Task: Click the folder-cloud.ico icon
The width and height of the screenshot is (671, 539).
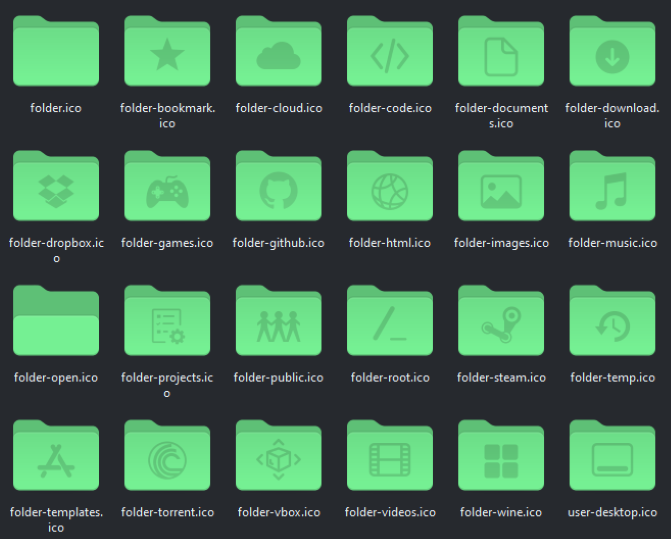Action: click(x=278, y=54)
